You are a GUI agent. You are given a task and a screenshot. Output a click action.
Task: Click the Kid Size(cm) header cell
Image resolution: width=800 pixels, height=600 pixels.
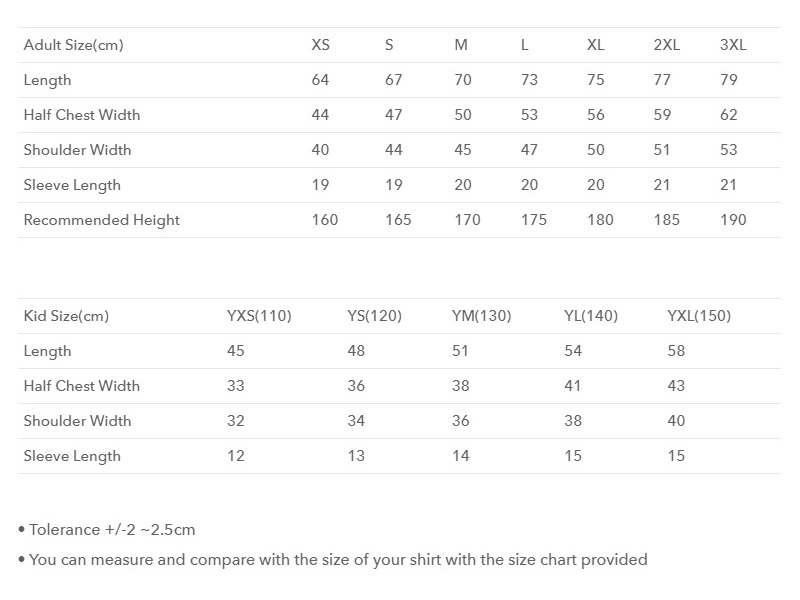pyautogui.click(x=66, y=316)
